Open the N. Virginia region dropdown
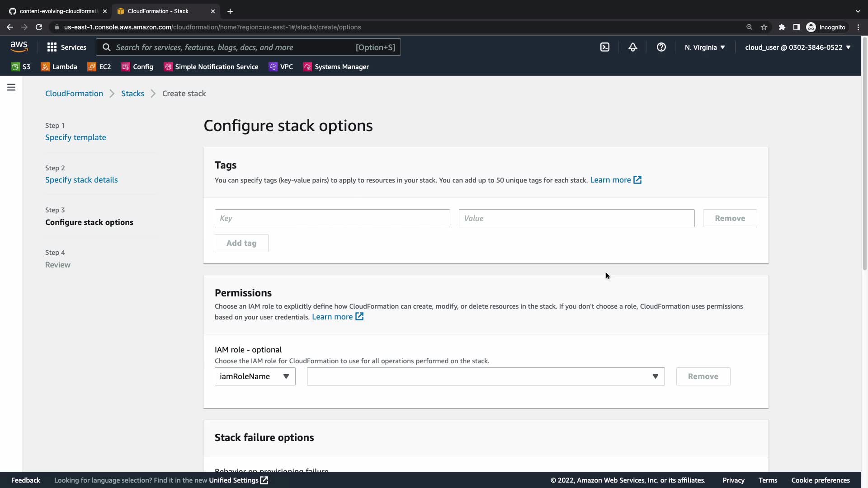The image size is (868, 488). point(704,47)
